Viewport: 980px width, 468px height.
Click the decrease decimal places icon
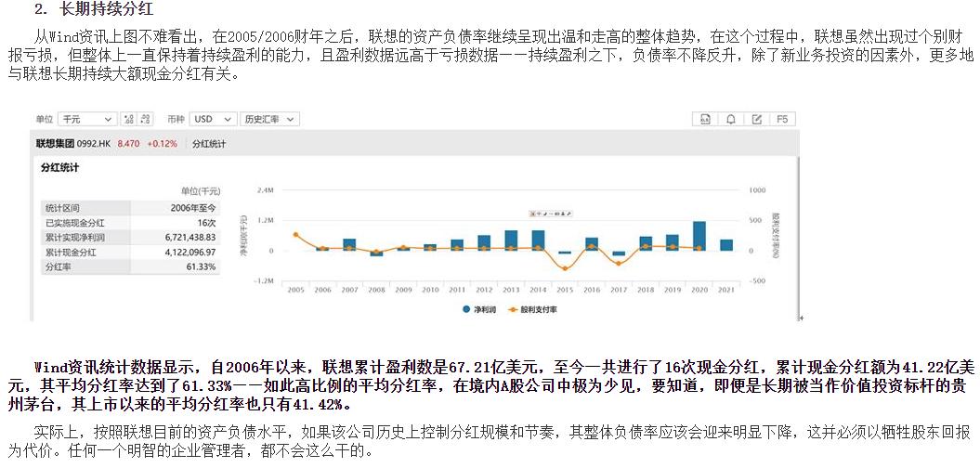[145, 119]
